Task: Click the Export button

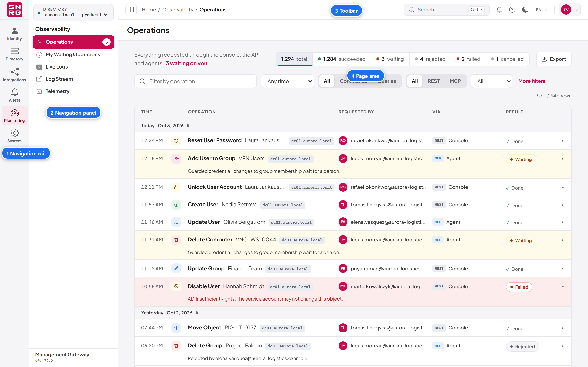Action: tap(554, 59)
